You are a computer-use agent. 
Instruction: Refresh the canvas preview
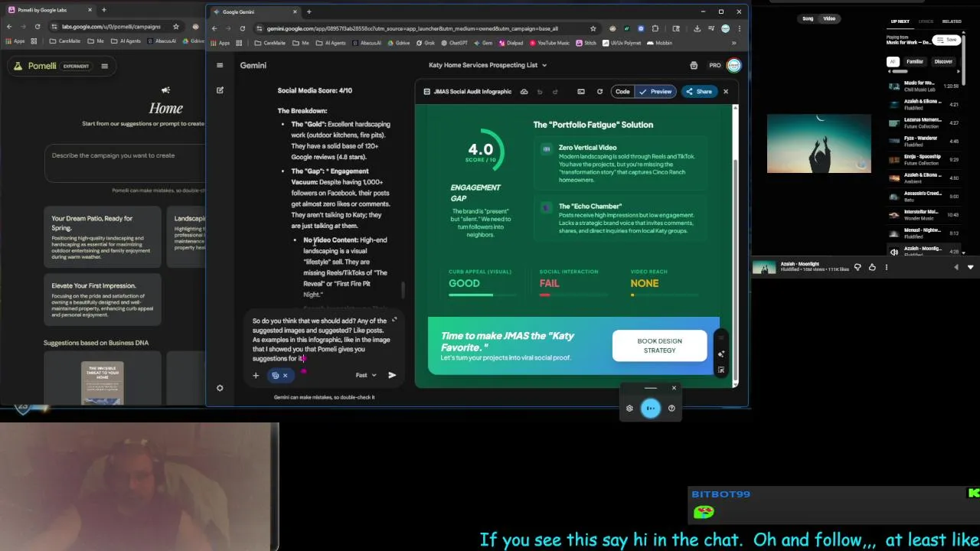coord(599,92)
